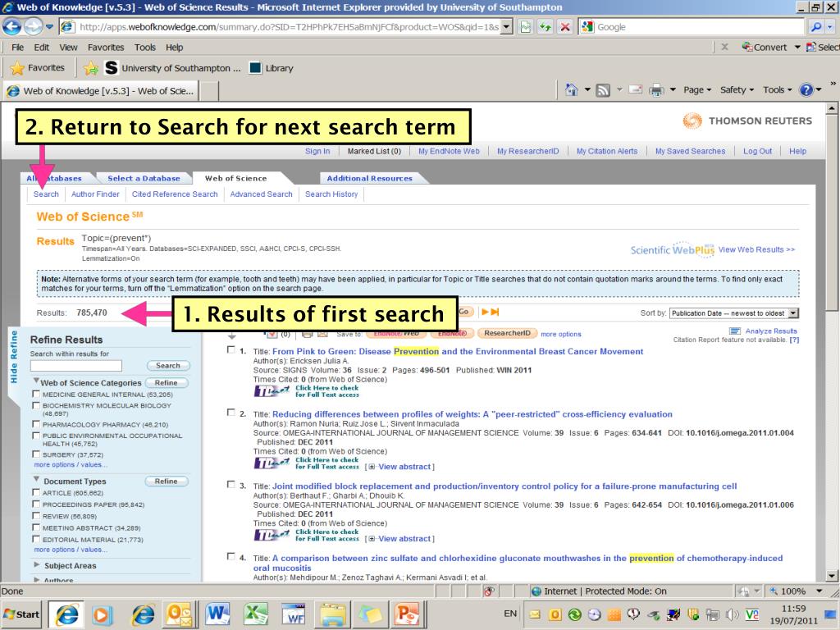
Task: Check the Review document type
Action: coord(36,516)
